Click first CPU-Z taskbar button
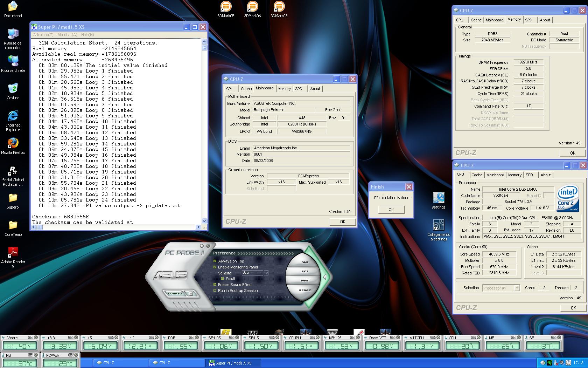 pos(121,363)
